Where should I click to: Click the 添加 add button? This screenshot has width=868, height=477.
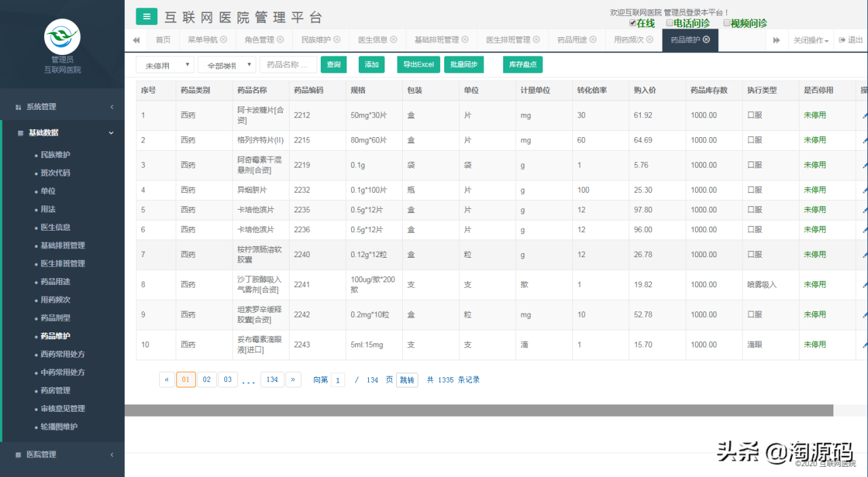[x=372, y=64]
